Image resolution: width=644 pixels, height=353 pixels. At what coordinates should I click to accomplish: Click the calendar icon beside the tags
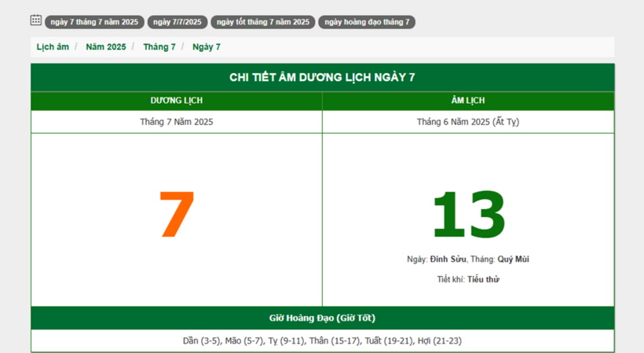click(x=35, y=20)
